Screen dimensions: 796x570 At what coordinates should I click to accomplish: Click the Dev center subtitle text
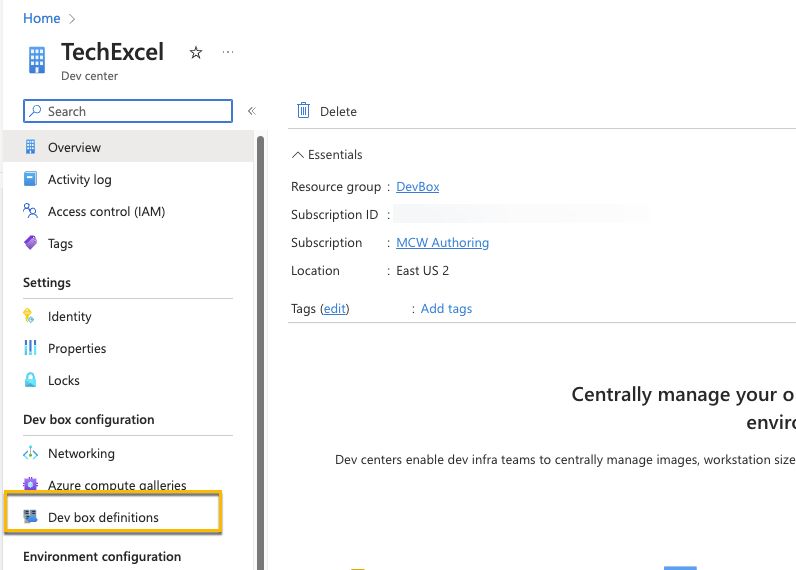[x=89, y=76]
